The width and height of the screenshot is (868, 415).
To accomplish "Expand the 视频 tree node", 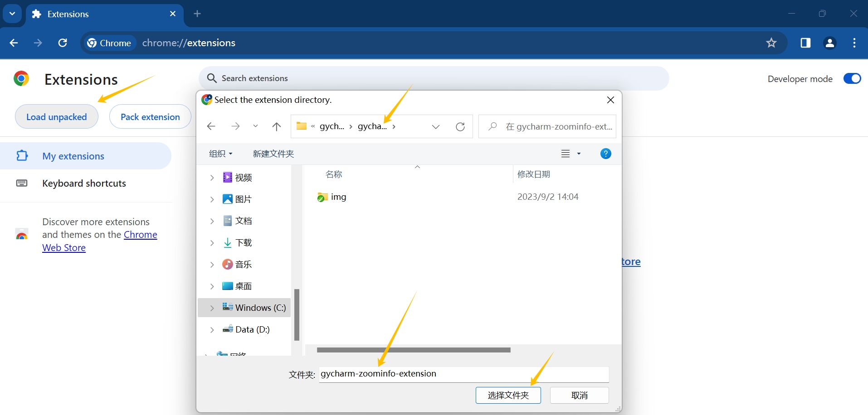I will point(212,178).
